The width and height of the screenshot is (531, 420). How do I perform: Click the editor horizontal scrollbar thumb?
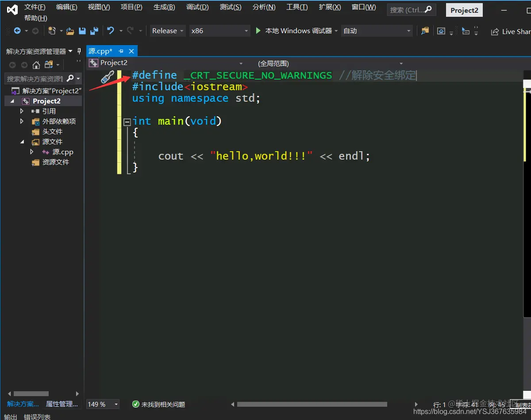point(312,404)
